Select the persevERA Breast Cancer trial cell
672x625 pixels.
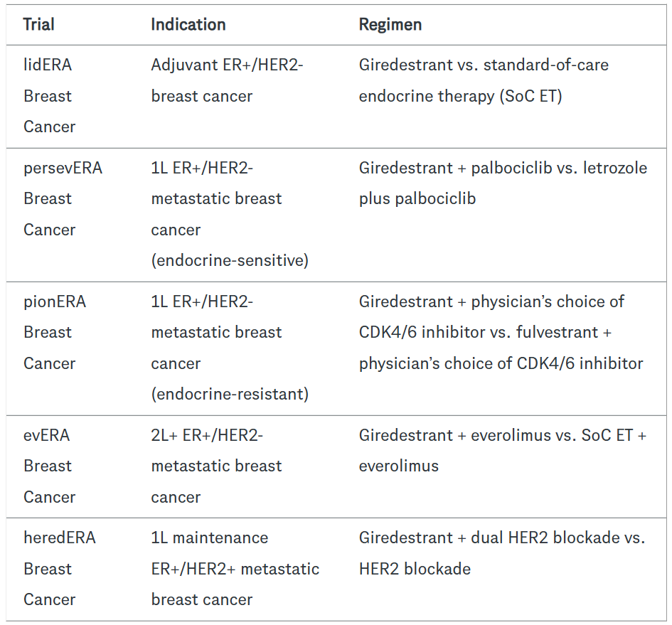[x=63, y=199]
